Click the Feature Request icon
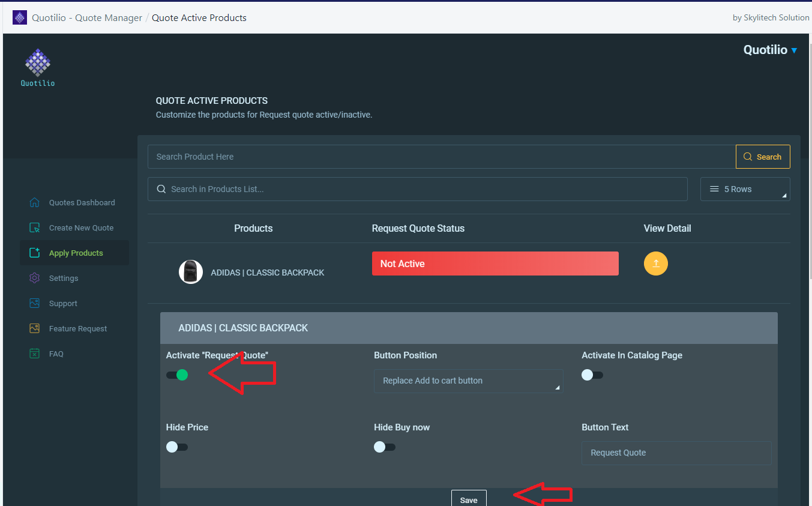The width and height of the screenshot is (812, 506). pyautogui.click(x=35, y=328)
